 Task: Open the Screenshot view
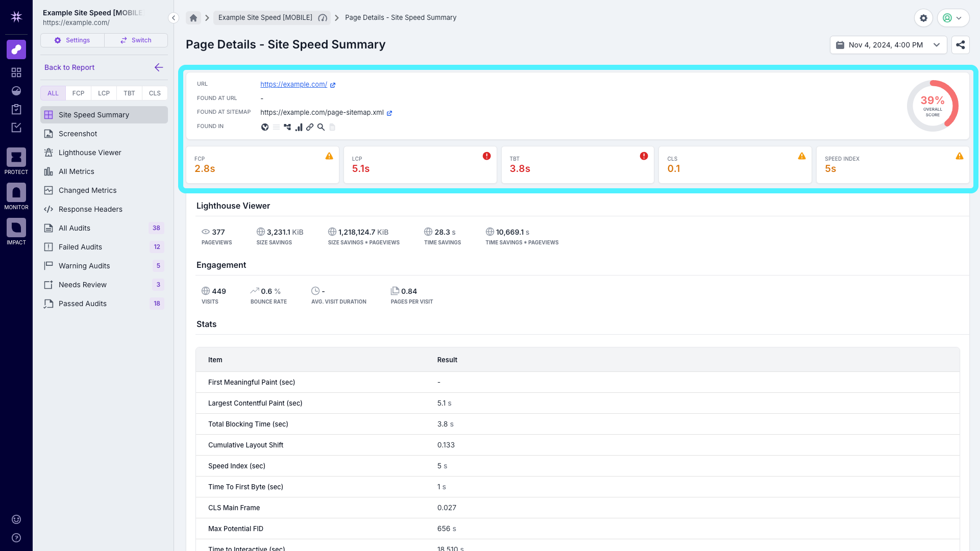click(x=104, y=134)
